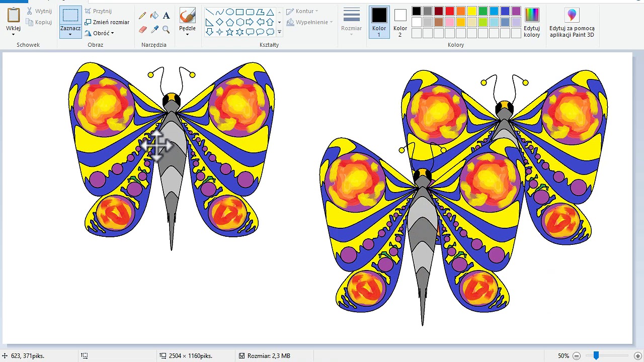Move the shapes gallery down one row
The width and height of the screenshot is (644, 362).
point(279,22)
